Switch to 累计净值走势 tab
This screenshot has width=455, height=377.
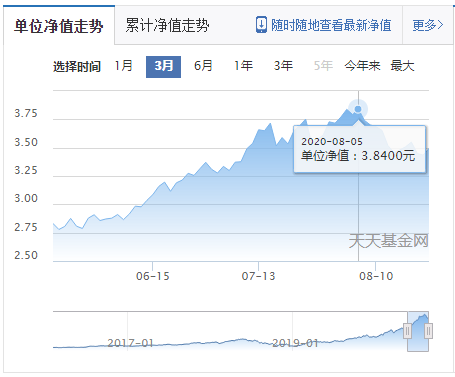[167, 25]
